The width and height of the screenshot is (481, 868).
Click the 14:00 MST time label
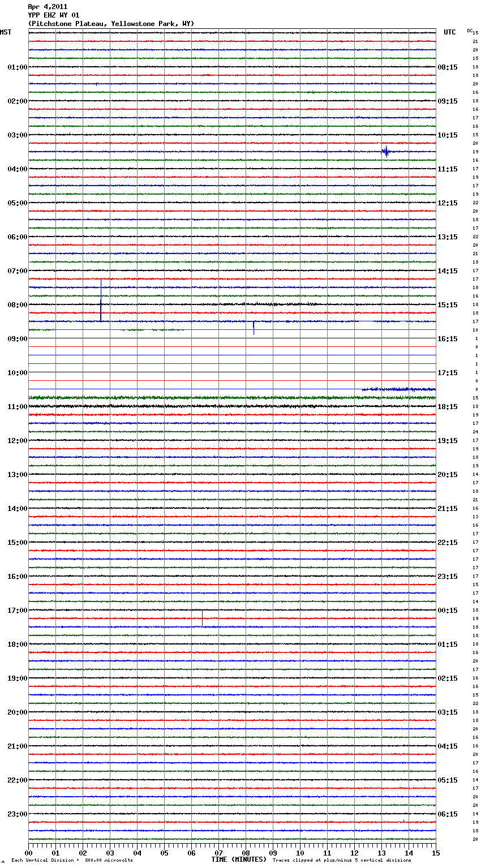pyautogui.click(x=18, y=509)
